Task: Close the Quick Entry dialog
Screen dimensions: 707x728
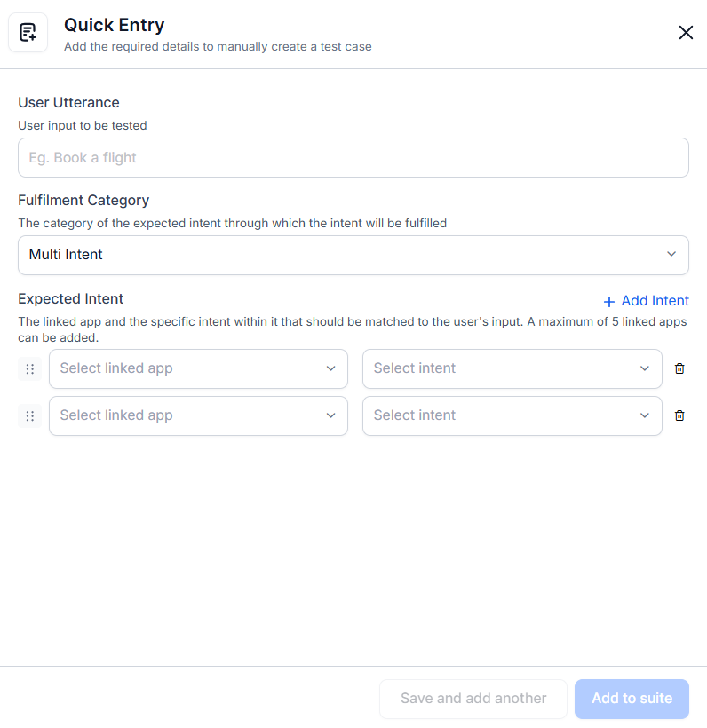Action: [x=686, y=33]
